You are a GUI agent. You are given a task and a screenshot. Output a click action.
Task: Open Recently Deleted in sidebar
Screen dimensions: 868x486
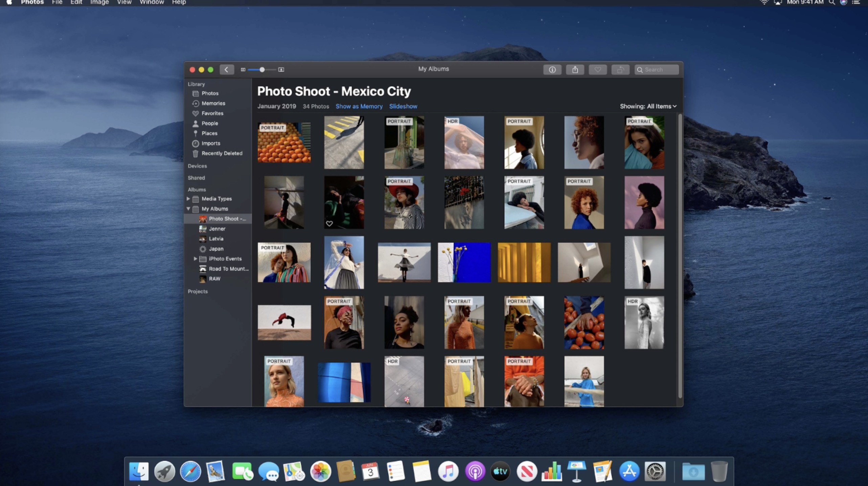(222, 153)
